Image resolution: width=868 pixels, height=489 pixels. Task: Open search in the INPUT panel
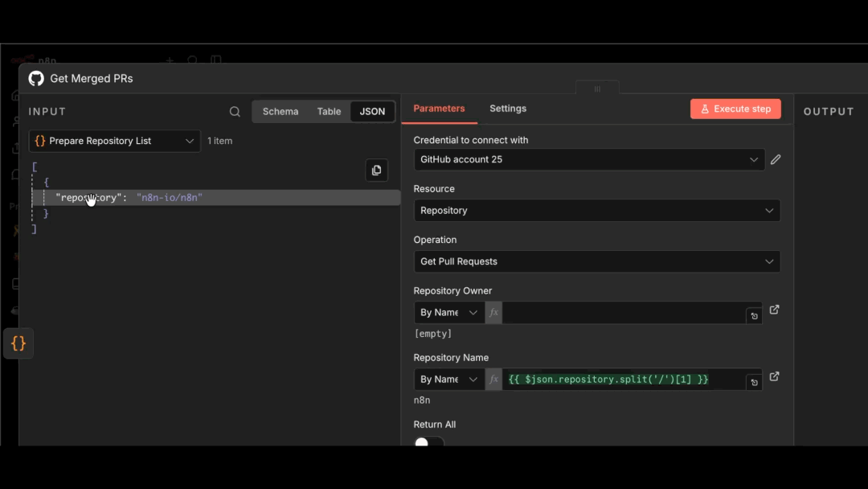point(234,111)
